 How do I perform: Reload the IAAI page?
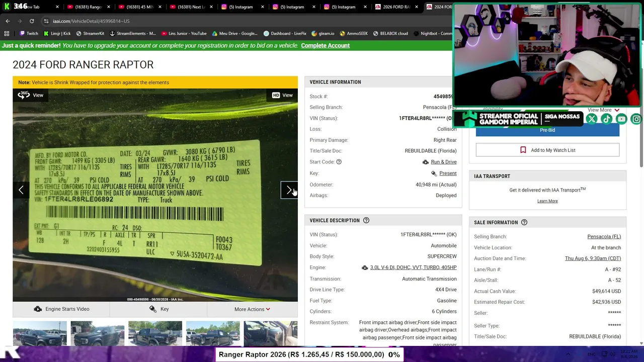coord(32,21)
